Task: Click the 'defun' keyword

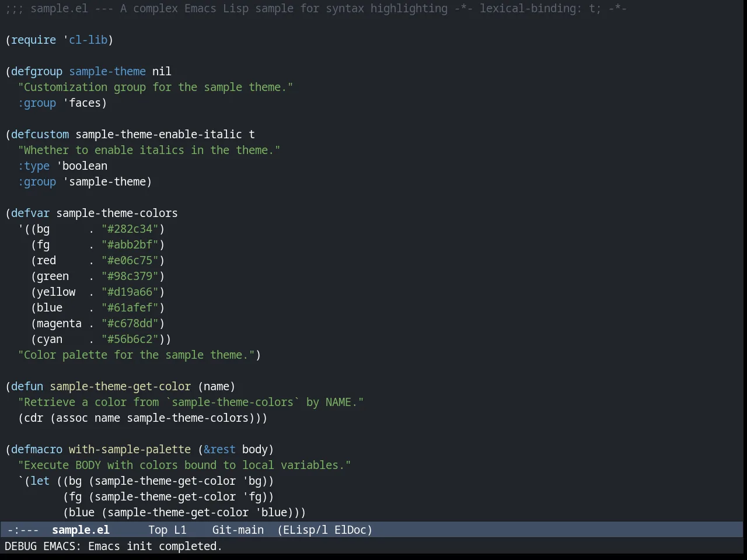Action: [27, 386]
